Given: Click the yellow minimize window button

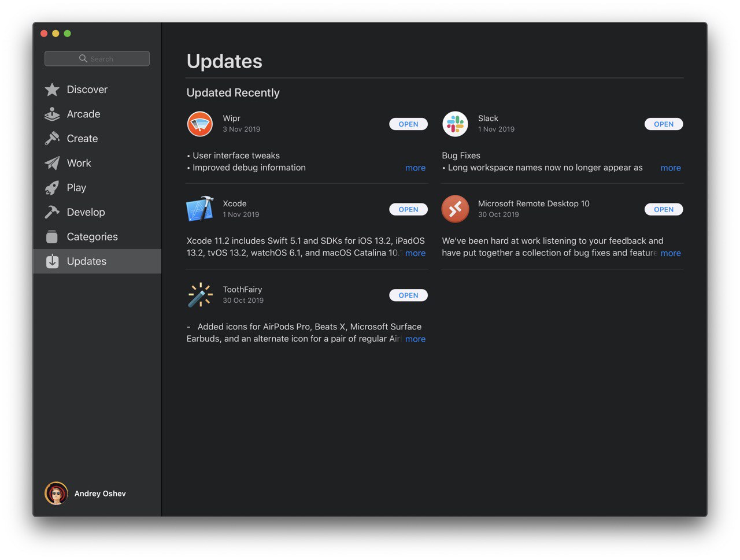Looking at the screenshot, I should (55, 34).
